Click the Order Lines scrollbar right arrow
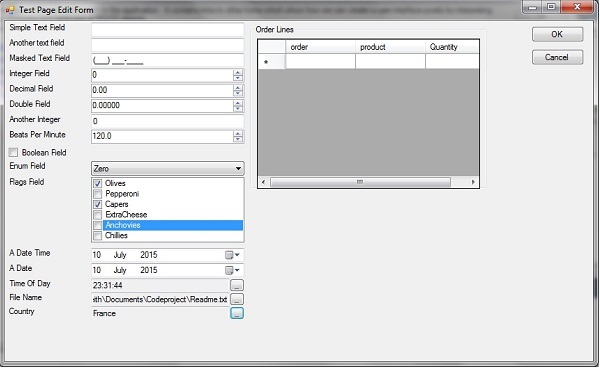 pyautogui.click(x=473, y=182)
